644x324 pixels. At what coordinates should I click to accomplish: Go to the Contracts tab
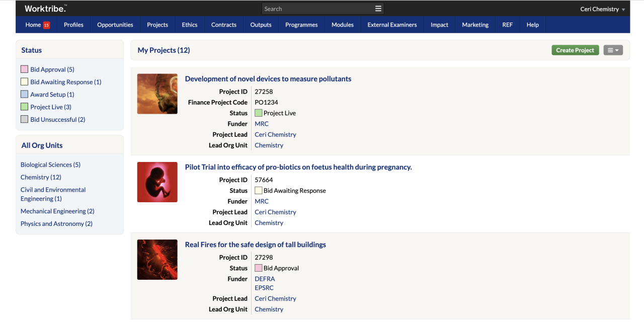224,25
